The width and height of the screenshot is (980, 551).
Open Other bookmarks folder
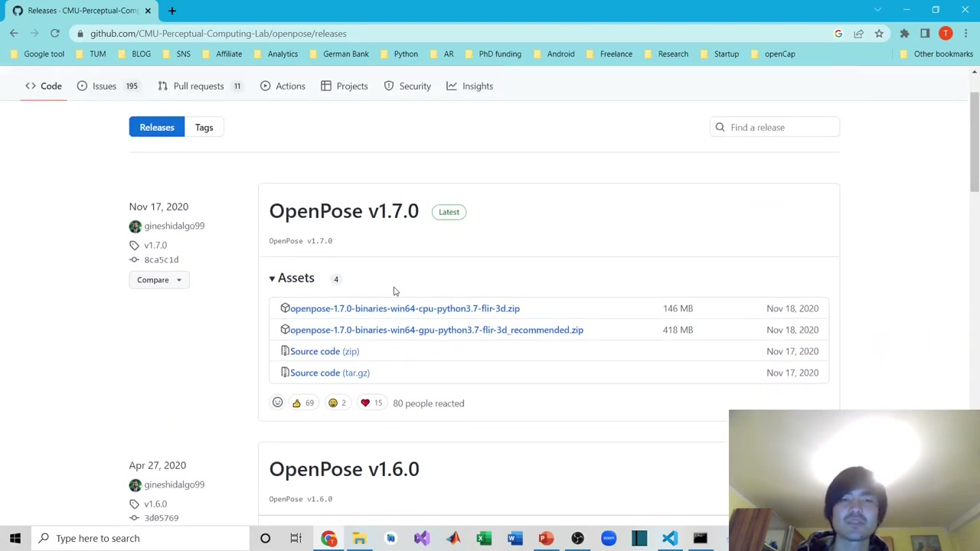coord(936,54)
